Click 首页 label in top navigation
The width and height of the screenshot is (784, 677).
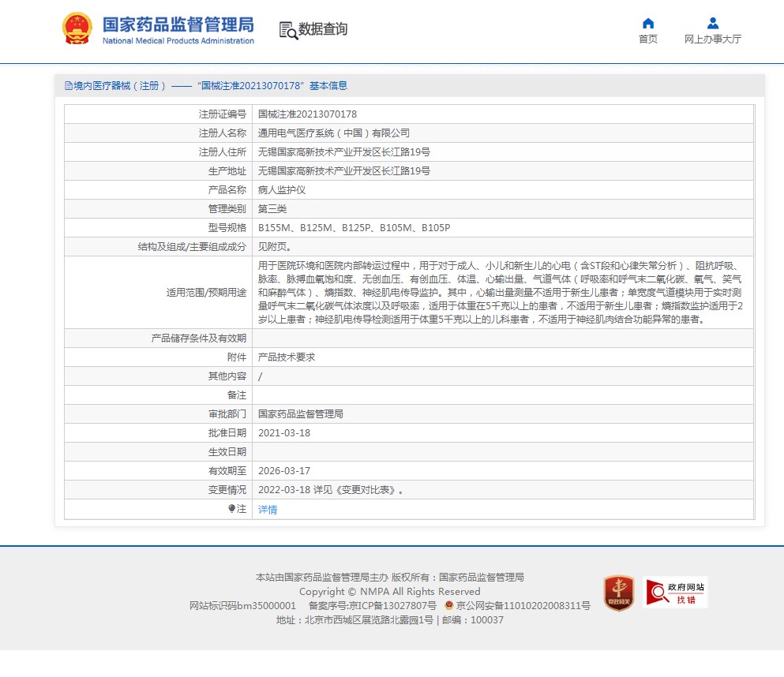pyautogui.click(x=648, y=39)
